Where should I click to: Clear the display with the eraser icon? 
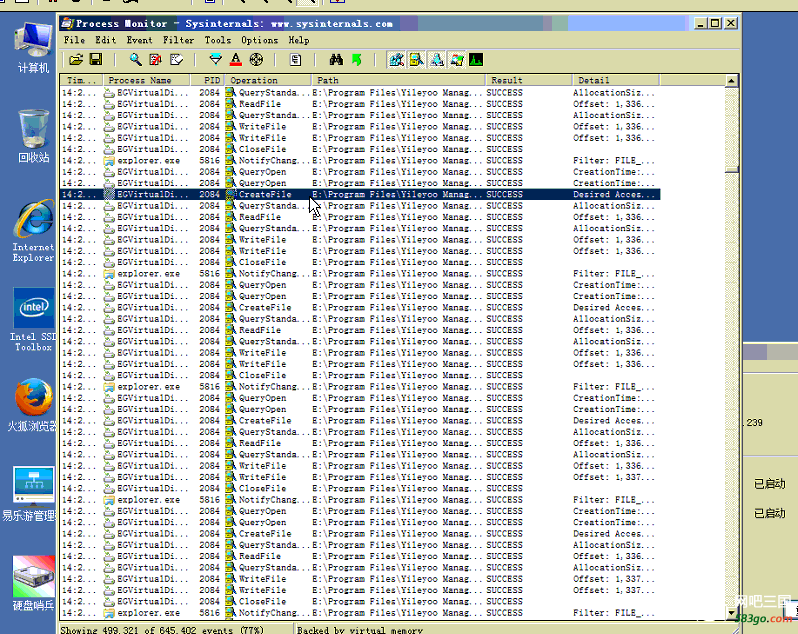pos(176,60)
